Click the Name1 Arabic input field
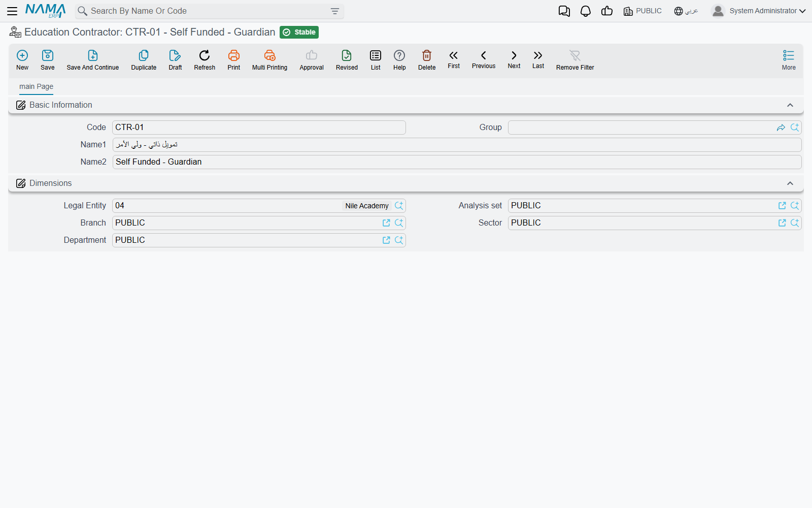 click(x=457, y=145)
